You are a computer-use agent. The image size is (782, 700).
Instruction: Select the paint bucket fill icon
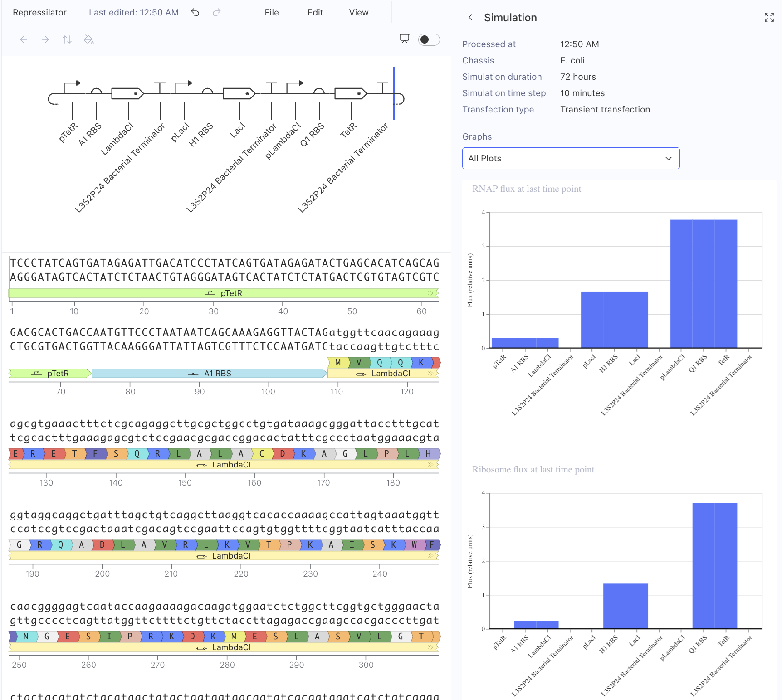point(89,40)
